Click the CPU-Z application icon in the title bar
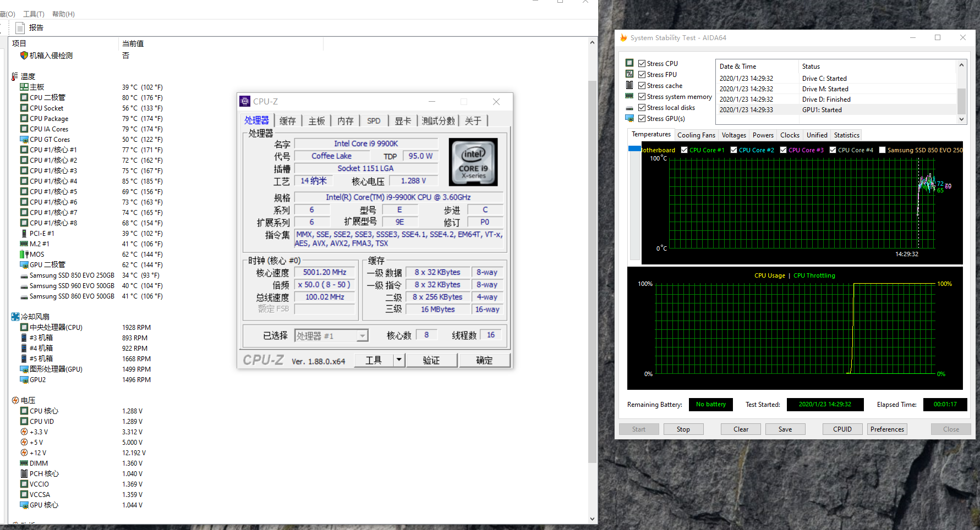The height and width of the screenshot is (530, 980). point(245,101)
